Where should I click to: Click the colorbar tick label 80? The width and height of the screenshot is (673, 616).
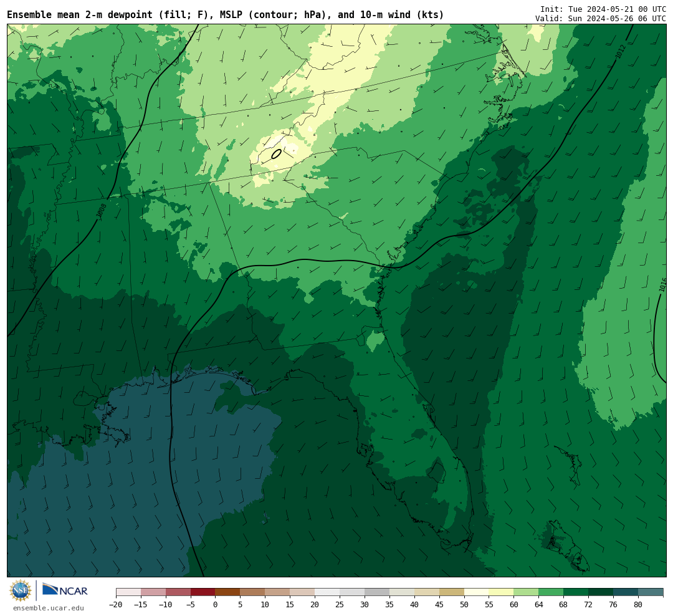point(638,605)
